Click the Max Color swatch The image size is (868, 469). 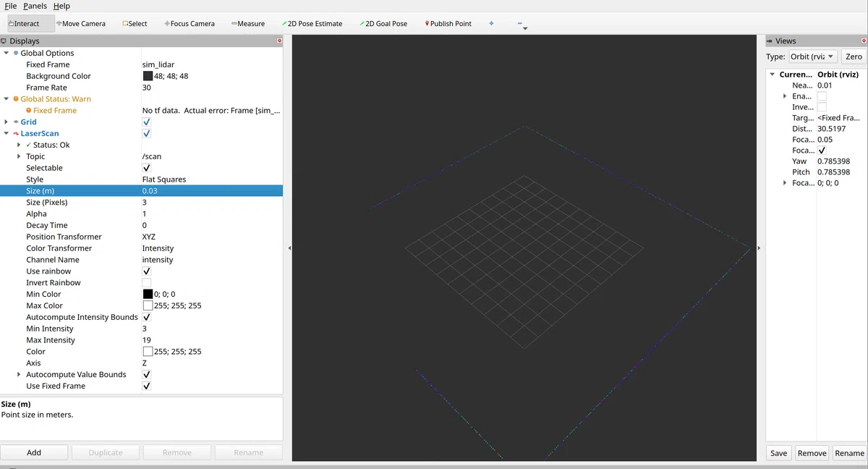pos(148,306)
